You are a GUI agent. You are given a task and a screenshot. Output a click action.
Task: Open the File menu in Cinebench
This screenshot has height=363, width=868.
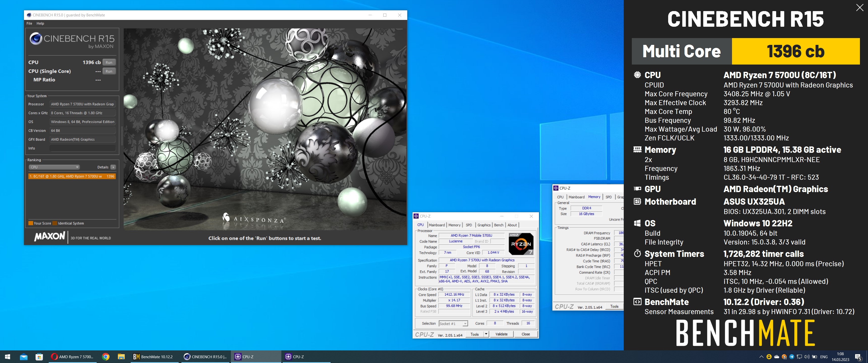tap(29, 23)
